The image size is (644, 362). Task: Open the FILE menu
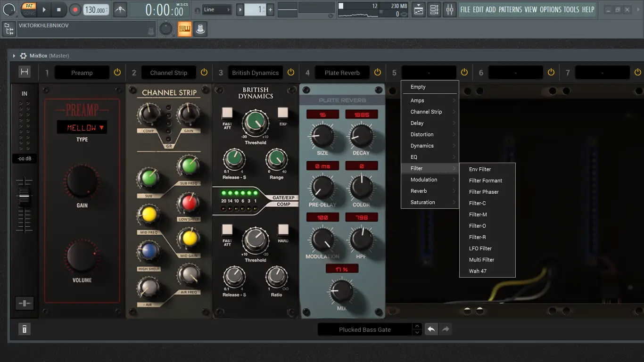tap(465, 9)
